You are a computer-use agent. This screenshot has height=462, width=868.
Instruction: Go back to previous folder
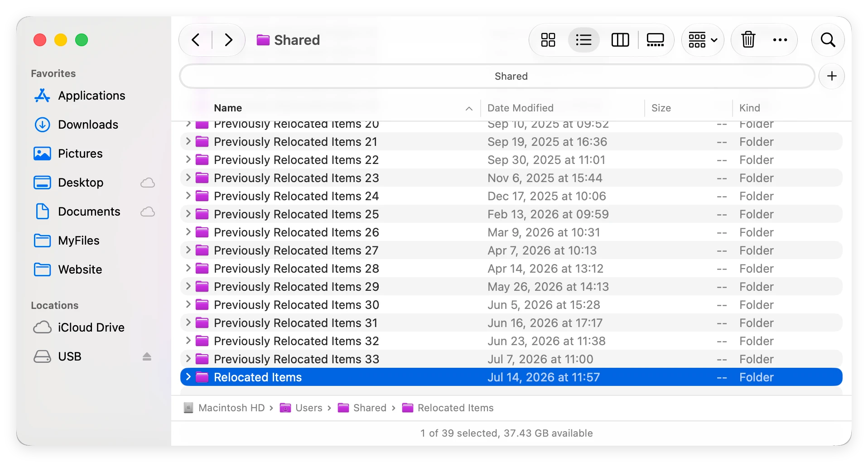coord(196,40)
